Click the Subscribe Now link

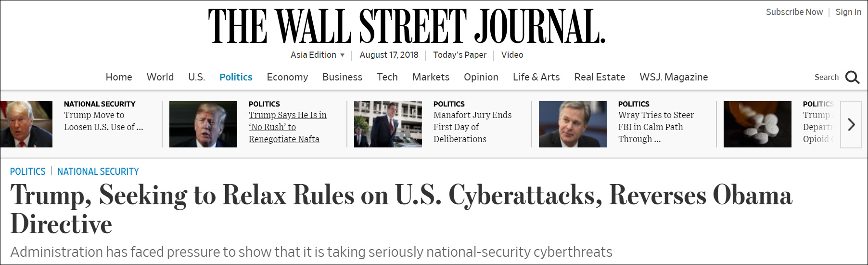click(x=794, y=12)
